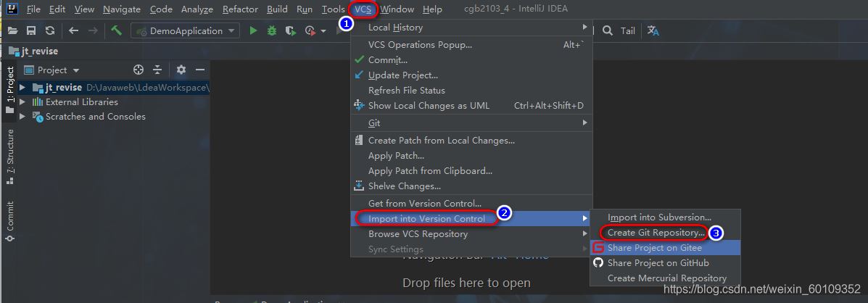Open the Commit side tool tab
868x303 pixels.
click(9, 221)
